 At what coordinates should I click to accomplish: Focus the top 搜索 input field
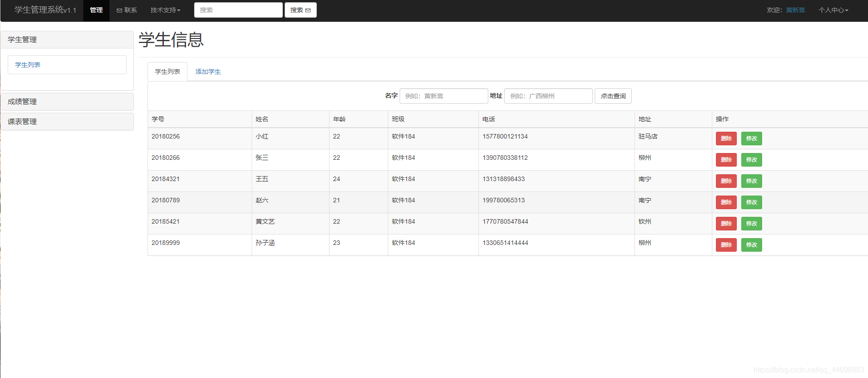238,10
